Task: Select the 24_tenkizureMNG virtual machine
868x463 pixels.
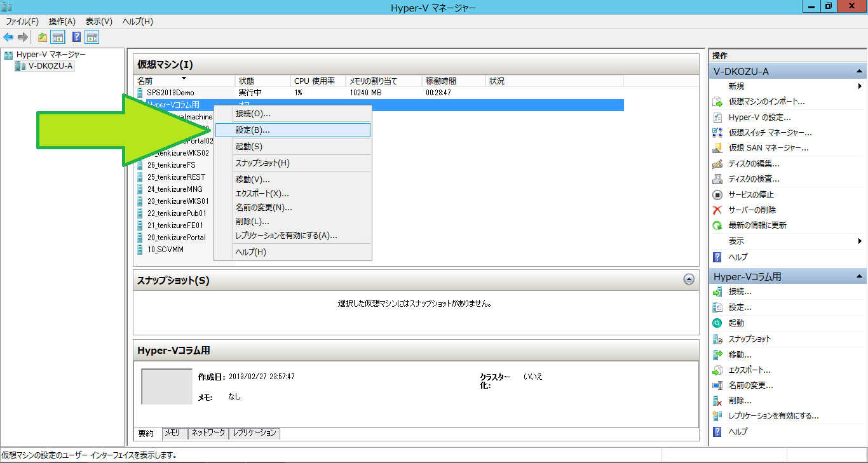Action: click(x=175, y=189)
